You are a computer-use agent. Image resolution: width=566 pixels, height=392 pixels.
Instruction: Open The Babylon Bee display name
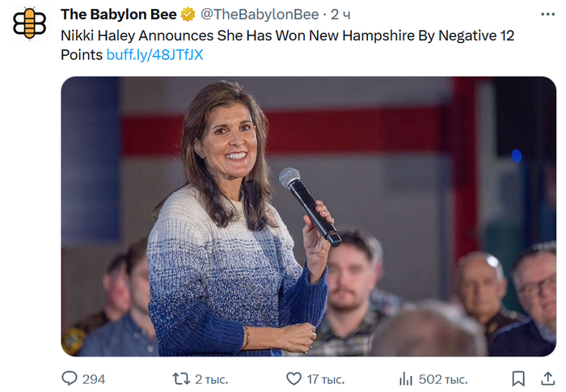118,15
